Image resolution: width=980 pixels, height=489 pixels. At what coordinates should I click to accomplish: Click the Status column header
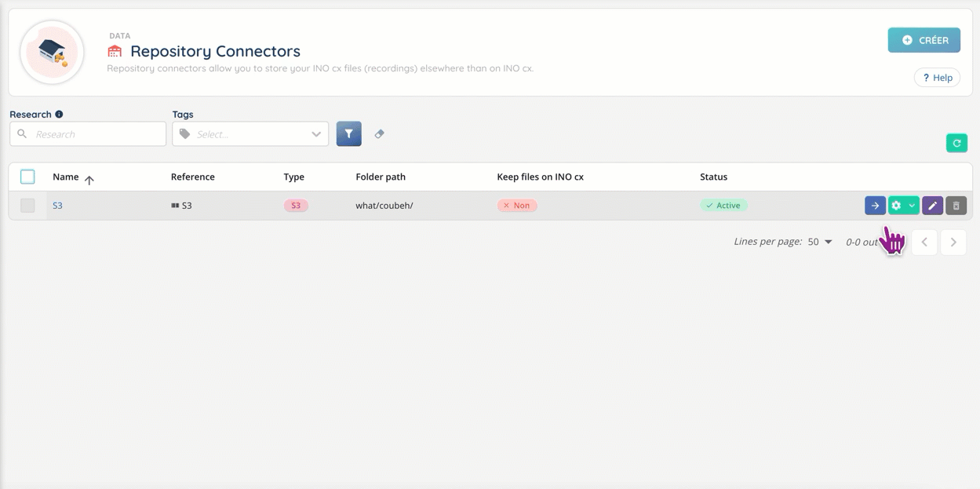click(713, 177)
